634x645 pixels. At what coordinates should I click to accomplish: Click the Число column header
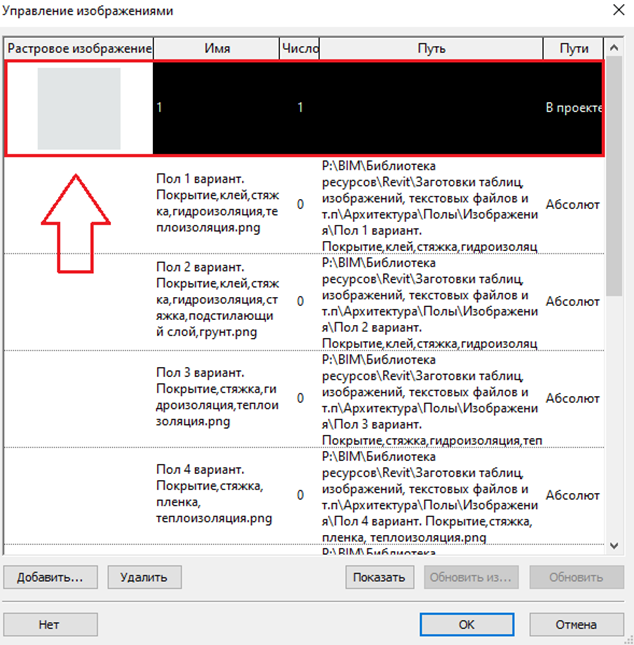point(300,49)
